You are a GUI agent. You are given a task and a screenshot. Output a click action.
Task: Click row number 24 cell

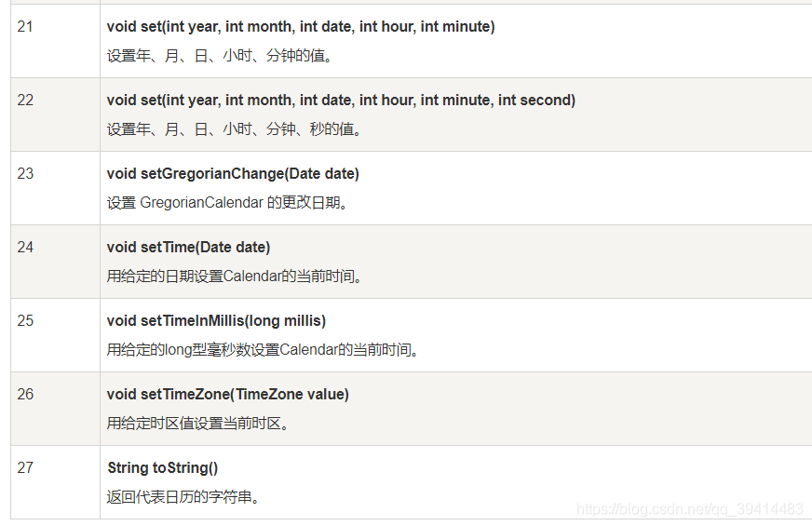click(x=56, y=262)
